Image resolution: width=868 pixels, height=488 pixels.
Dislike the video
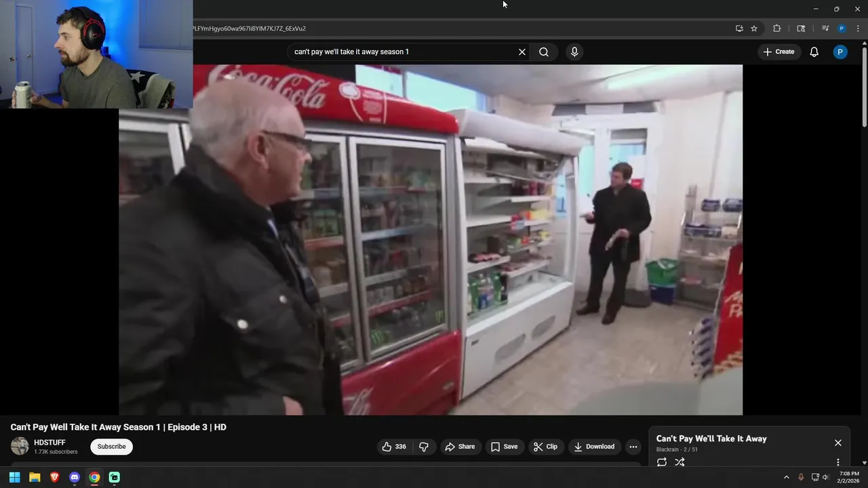pos(424,447)
